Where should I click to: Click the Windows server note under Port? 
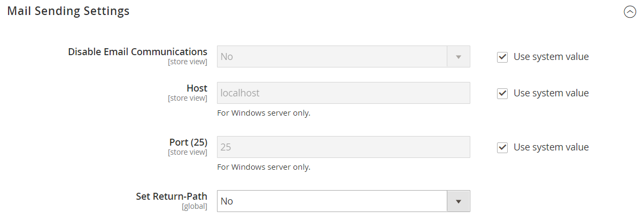263,167
